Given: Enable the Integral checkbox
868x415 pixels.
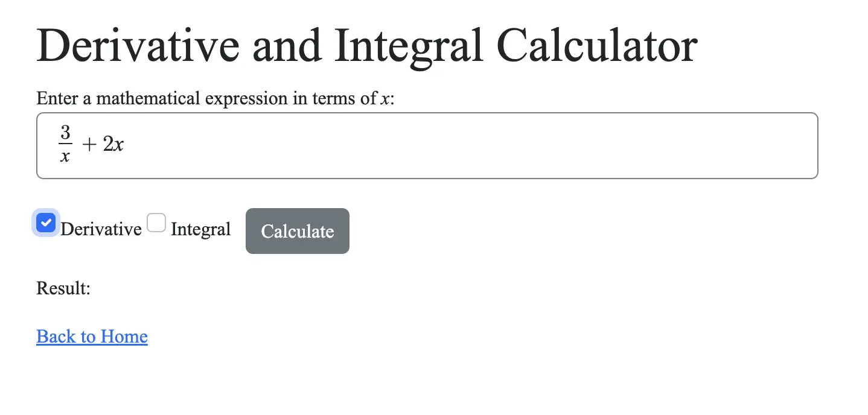Looking at the screenshot, I should click(x=156, y=223).
